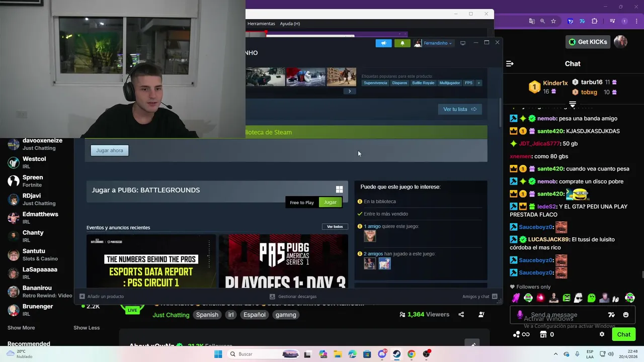Click the gaming stream tag
Screen dimensions: 644x362
tap(286, 315)
